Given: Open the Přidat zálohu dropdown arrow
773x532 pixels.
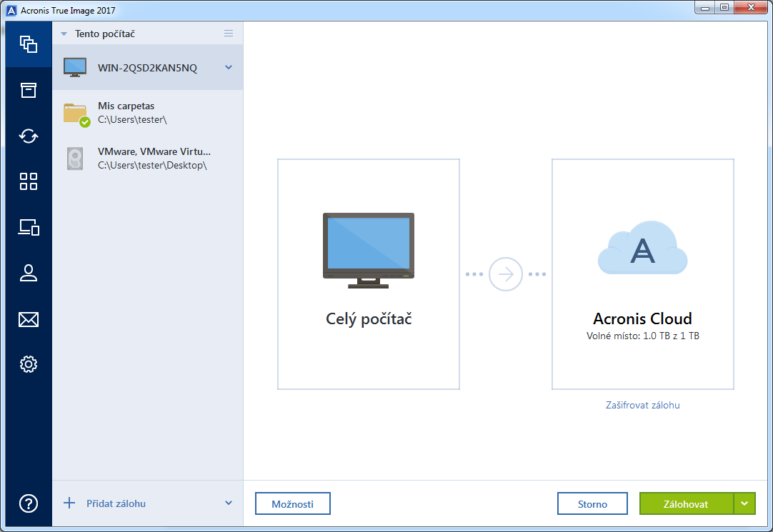Looking at the screenshot, I should coord(229,503).
